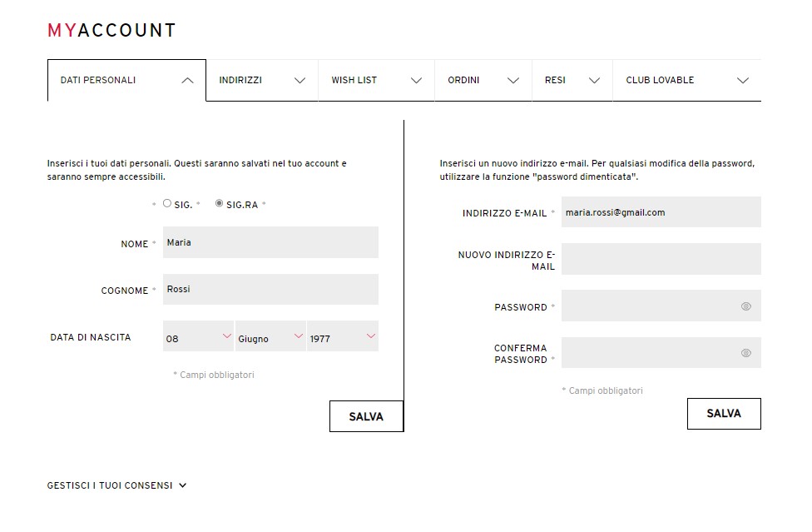Click into the Conferma Password field
The height and width of the screenshot is (532, 812).
click(x=661, y=353)
